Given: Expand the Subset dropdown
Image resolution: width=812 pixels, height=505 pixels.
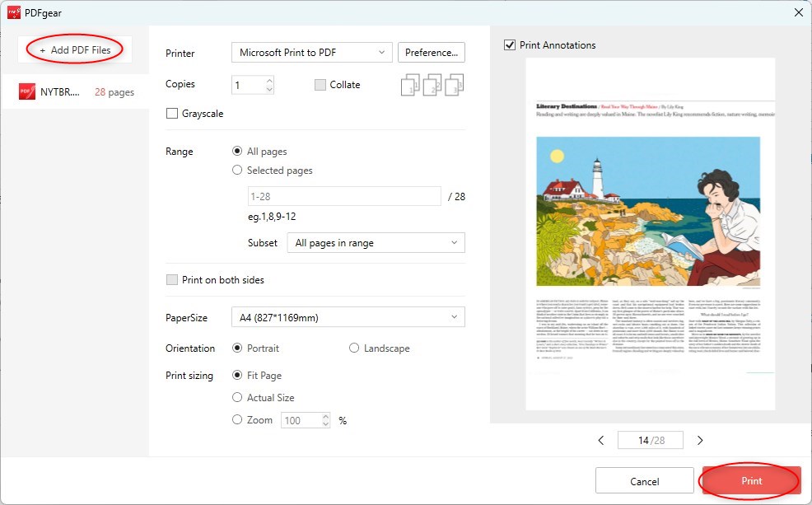Looking at the screenshot, I should [376, 243].
